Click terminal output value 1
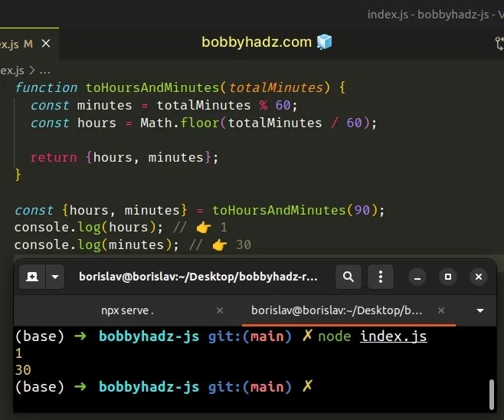The image size is (504, 420). [x=18, y=353]
